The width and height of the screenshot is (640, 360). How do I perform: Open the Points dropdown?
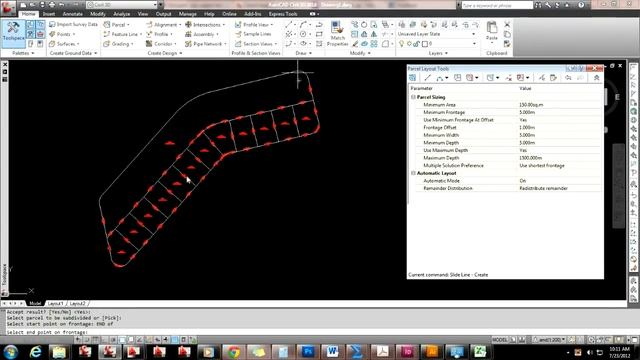tap(62, 34)
